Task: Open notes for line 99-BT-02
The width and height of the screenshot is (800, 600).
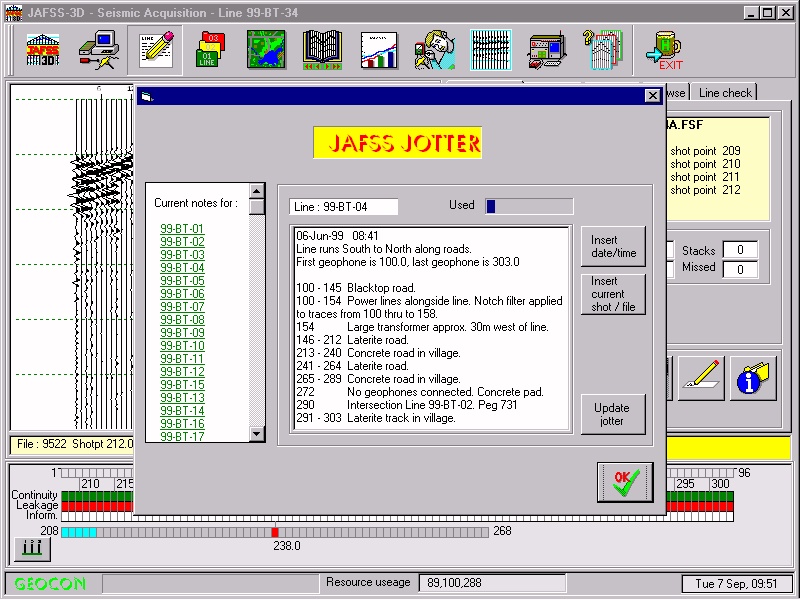Action: (182, 242)
